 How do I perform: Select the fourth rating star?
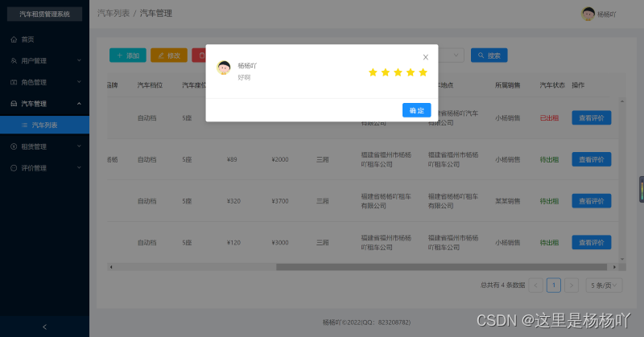(411, 72)
